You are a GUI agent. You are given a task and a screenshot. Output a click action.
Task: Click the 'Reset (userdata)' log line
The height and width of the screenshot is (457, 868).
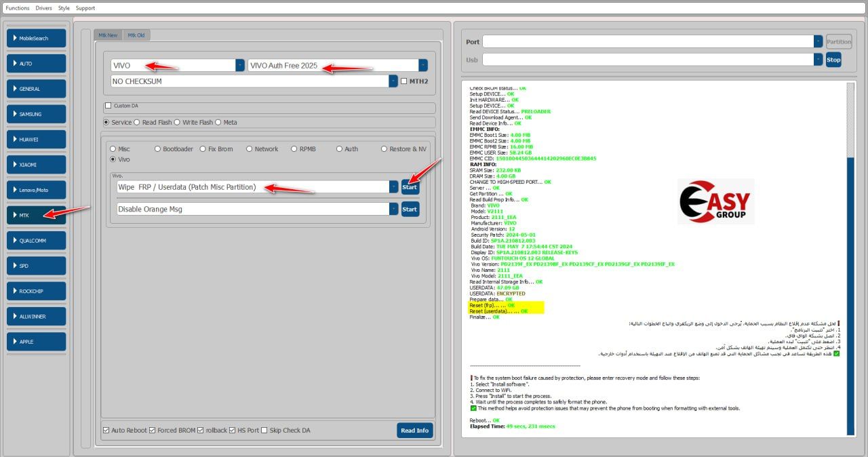click(499, 311)
